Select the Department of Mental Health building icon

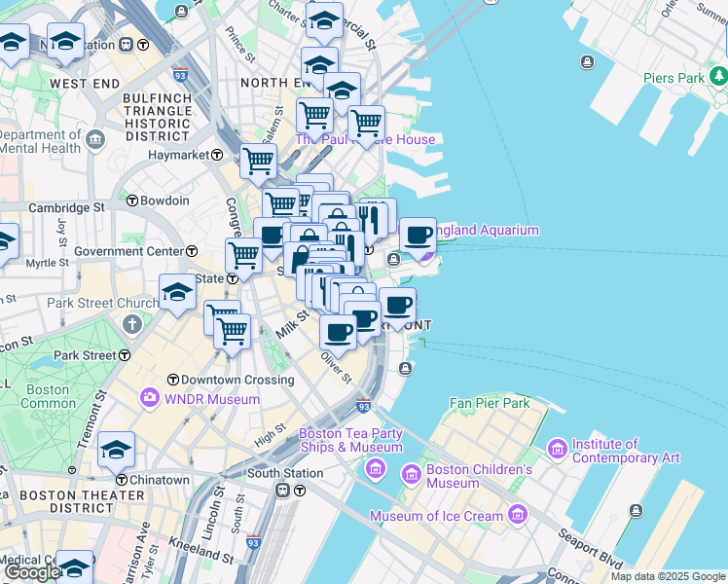click(96, 139)
